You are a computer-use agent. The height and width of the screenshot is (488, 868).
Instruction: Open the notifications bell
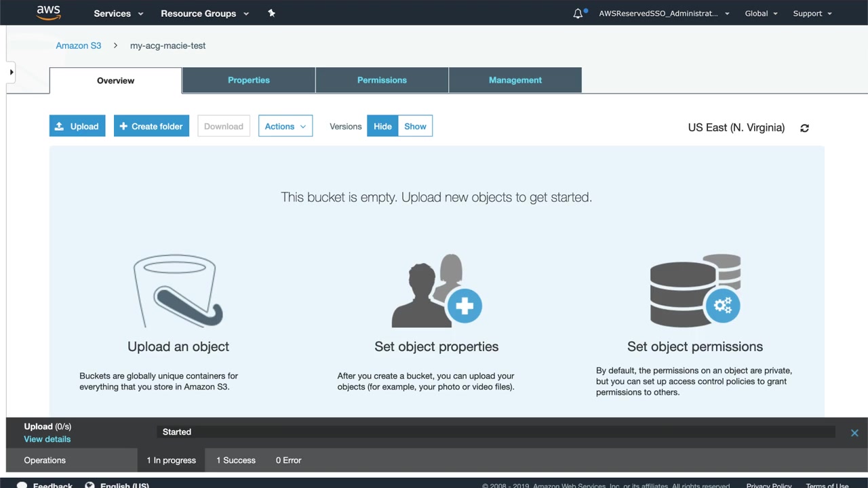click(x=578, y=14)
